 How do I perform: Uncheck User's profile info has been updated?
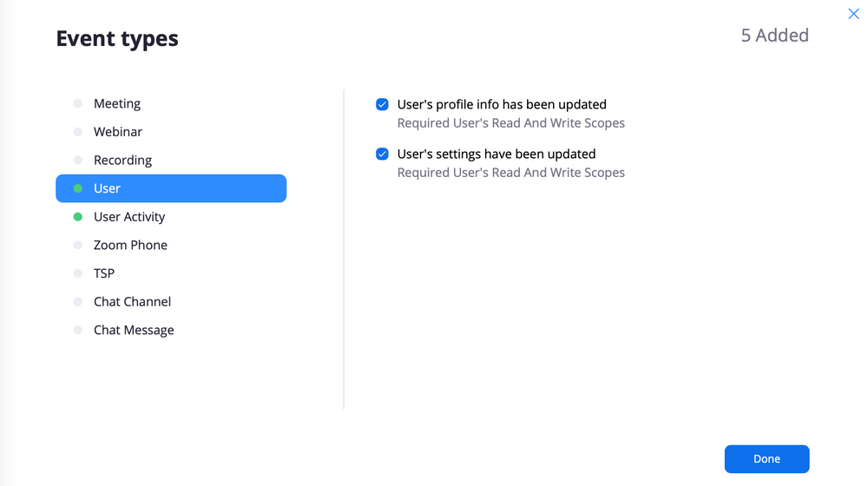click(x=382, y=105)
